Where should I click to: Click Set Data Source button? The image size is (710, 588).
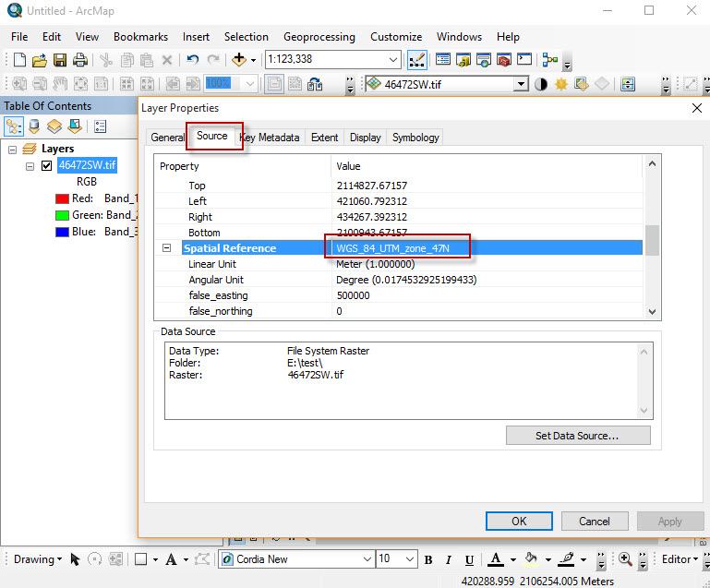click(578, 436)
